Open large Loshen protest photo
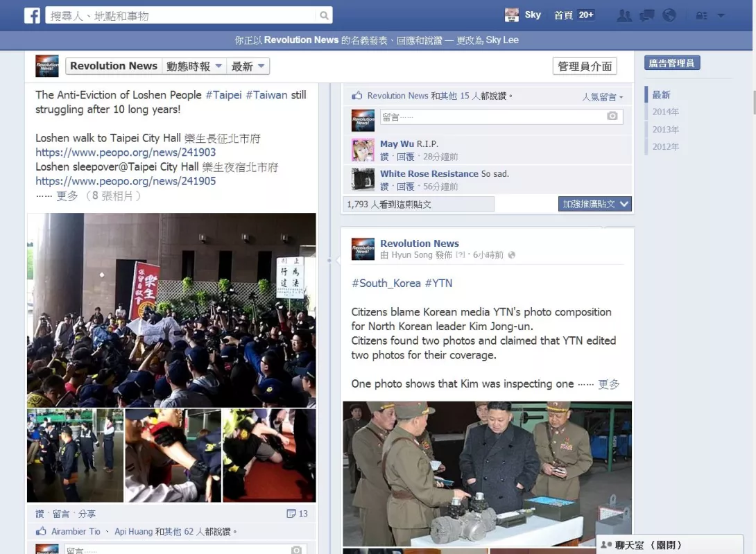 click(171, 310)
